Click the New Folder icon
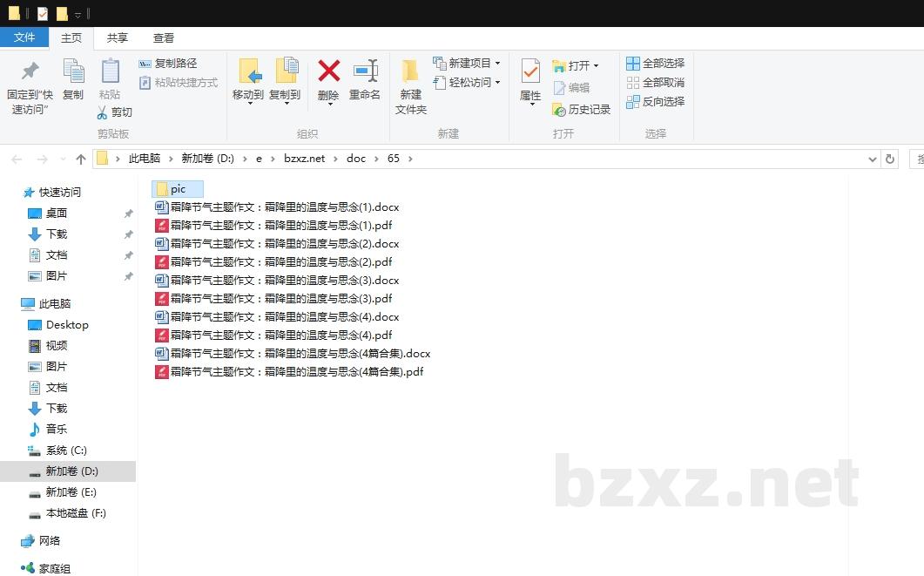 point(410,71)
